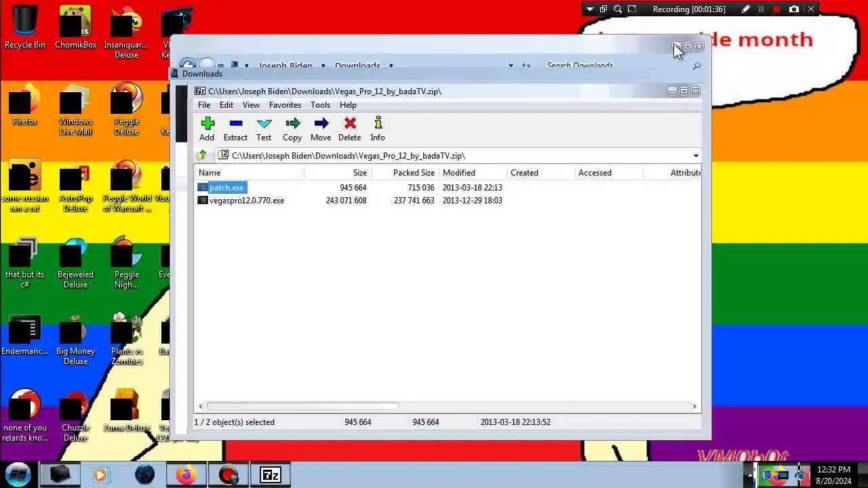The height and width of the screenshot is (488, 868).
Task: Click the red Delete icon
Action: pyautogui.click(x=349, y=129)
